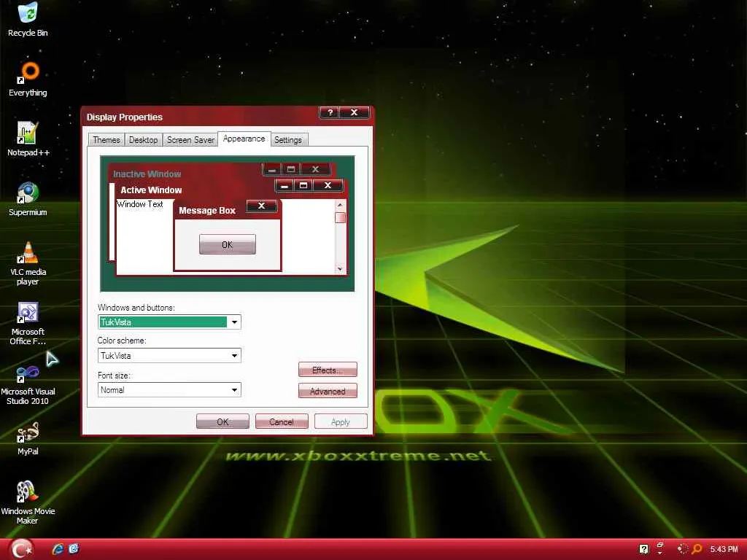This screenshot has width=747, height=560.
Task: Select the Windows Movie Maker shortcut
Action: [x=28, y=502]
